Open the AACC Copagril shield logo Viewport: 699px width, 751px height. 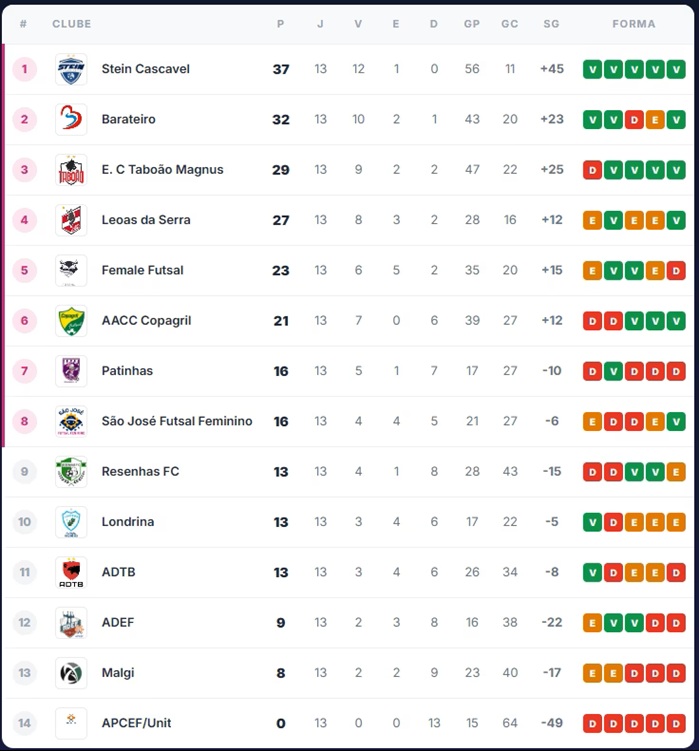point(71,321)
